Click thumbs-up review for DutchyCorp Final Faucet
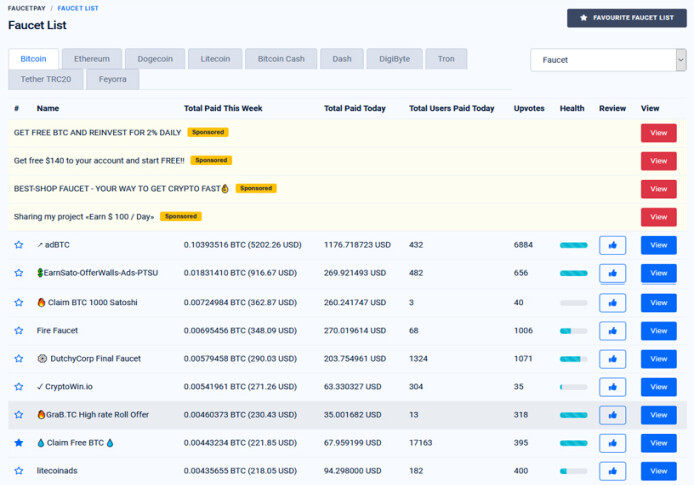The height and width of the screenshot is (485, 694). coord(612,359)
